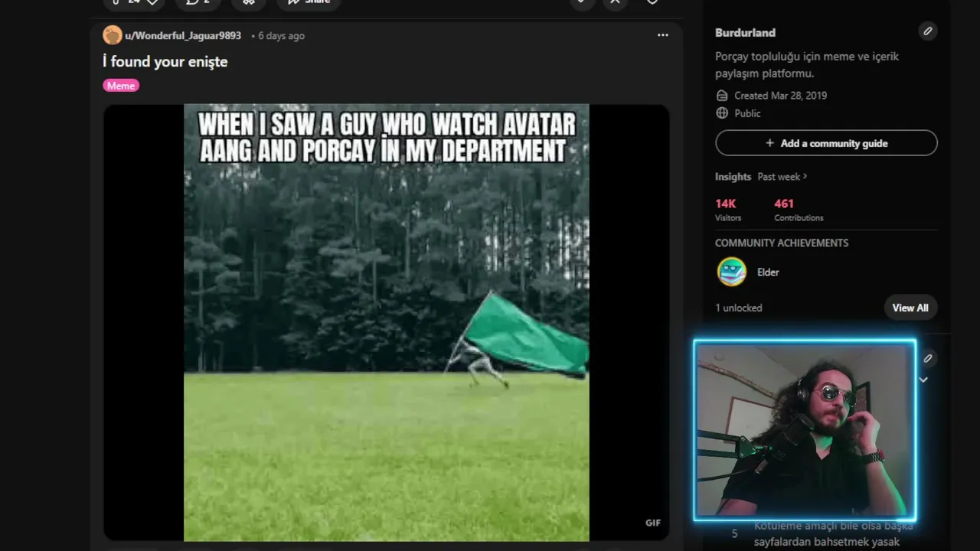Open the u/Wonderful_Jaguar9893 avatar
Image resolution: width=980 pixels, height=551 pixels.
tap(113, 35)
